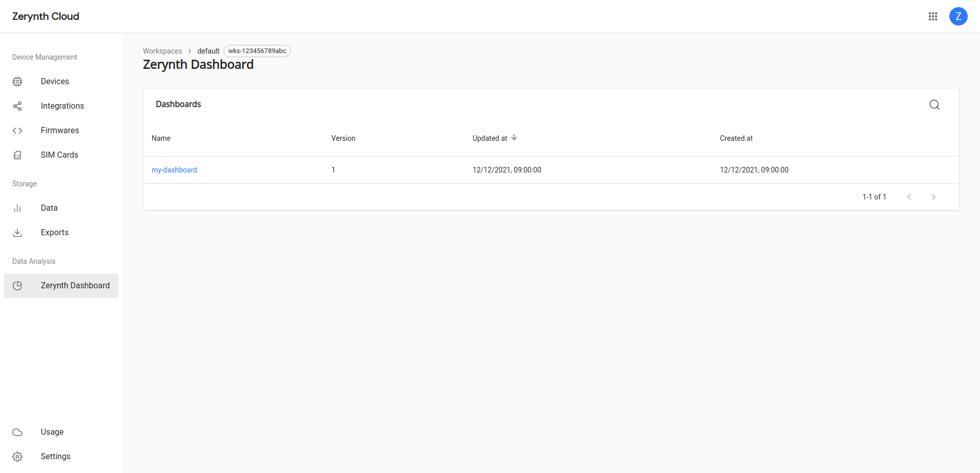Click the Updated at value 12/12/2021, 09:00:00
Screen dimensions: 980x473
pos(507,170)
